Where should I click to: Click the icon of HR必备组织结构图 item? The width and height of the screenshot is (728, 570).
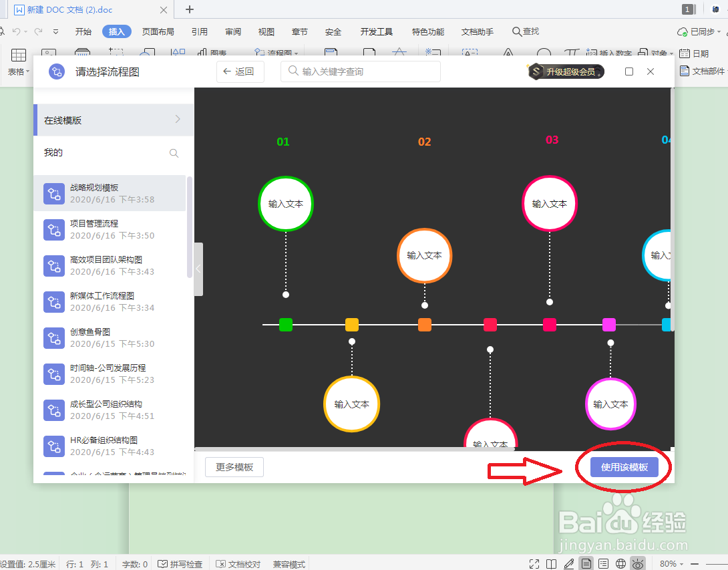[54, 446]
